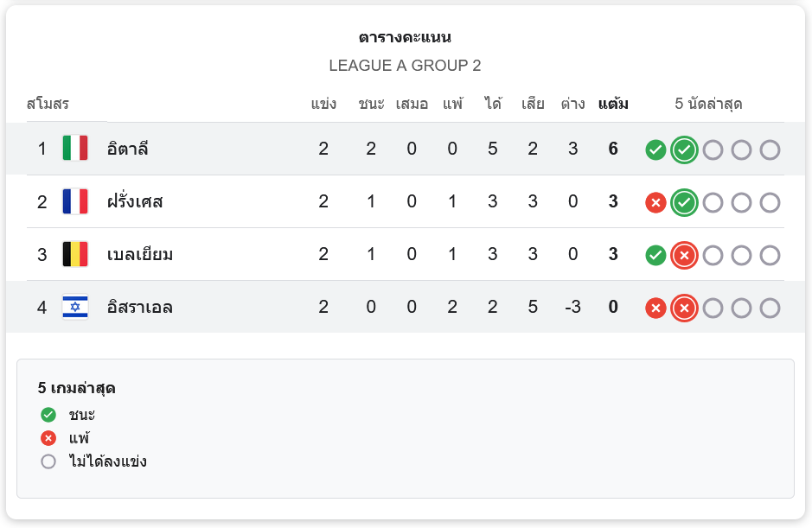
Task: Click Italy's last empty match circle
Action: pos(770,149)
